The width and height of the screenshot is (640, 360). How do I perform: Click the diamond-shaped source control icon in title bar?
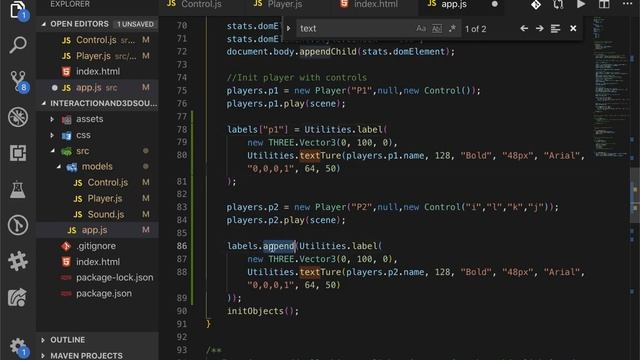(x=536, y=4)
